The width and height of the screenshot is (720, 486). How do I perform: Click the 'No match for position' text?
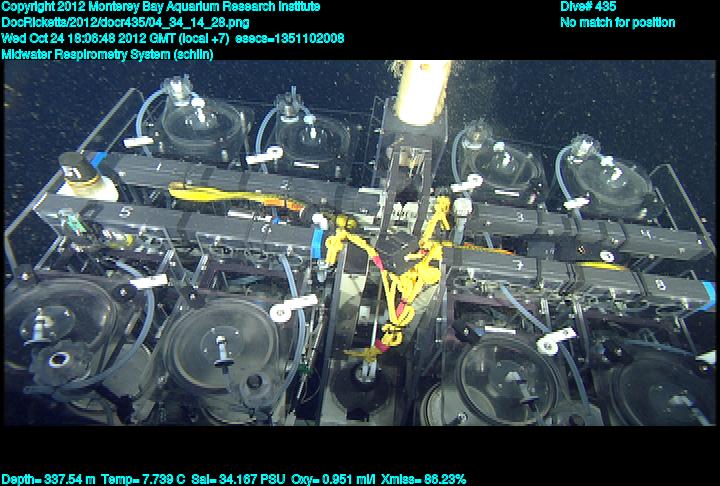tap(618, 23)
